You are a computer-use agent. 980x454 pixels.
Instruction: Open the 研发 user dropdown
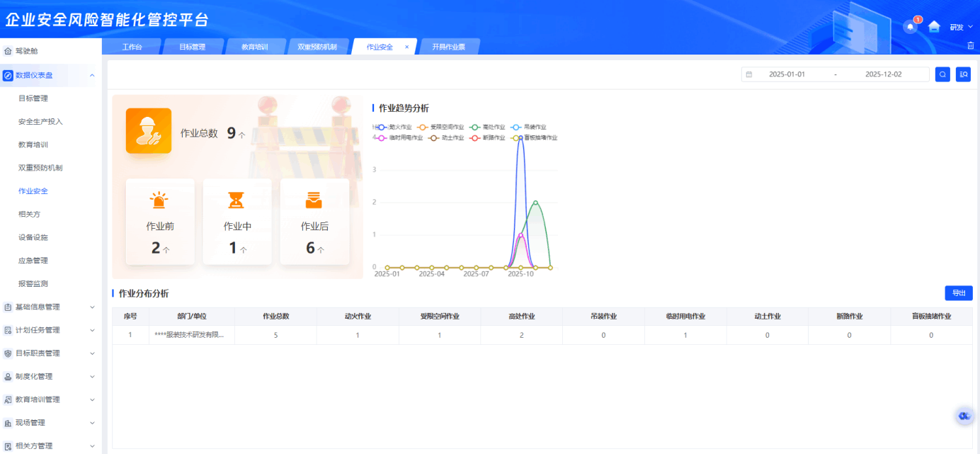click(958, 26)
